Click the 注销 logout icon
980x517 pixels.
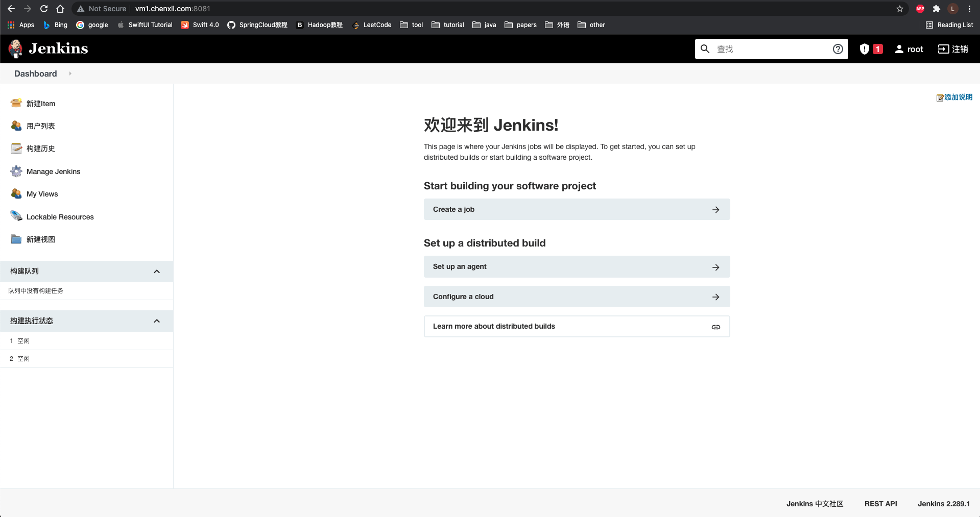coord(943,49)
